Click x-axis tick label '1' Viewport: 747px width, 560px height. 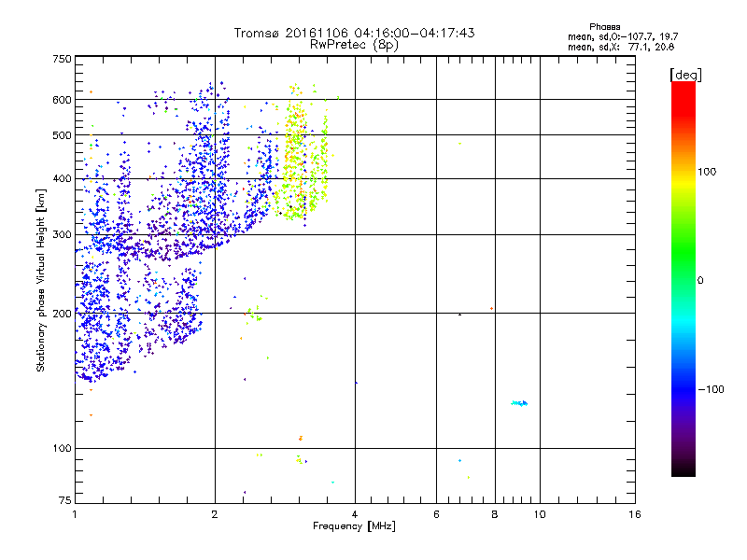pos(75,514)
